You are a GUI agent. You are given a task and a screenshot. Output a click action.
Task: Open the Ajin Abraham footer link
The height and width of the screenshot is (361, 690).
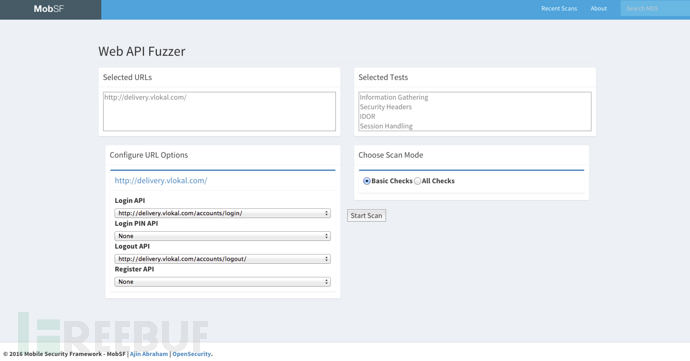coord(149,354)
